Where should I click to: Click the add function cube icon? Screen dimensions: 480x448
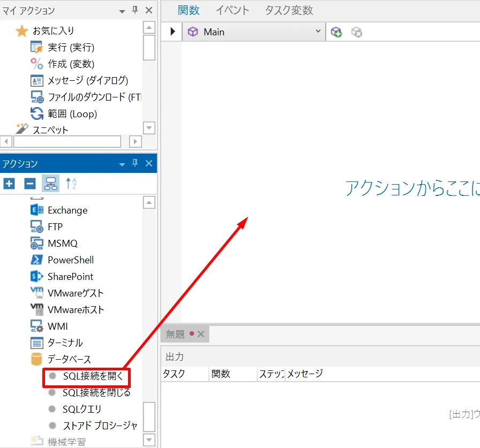(336, 32)
